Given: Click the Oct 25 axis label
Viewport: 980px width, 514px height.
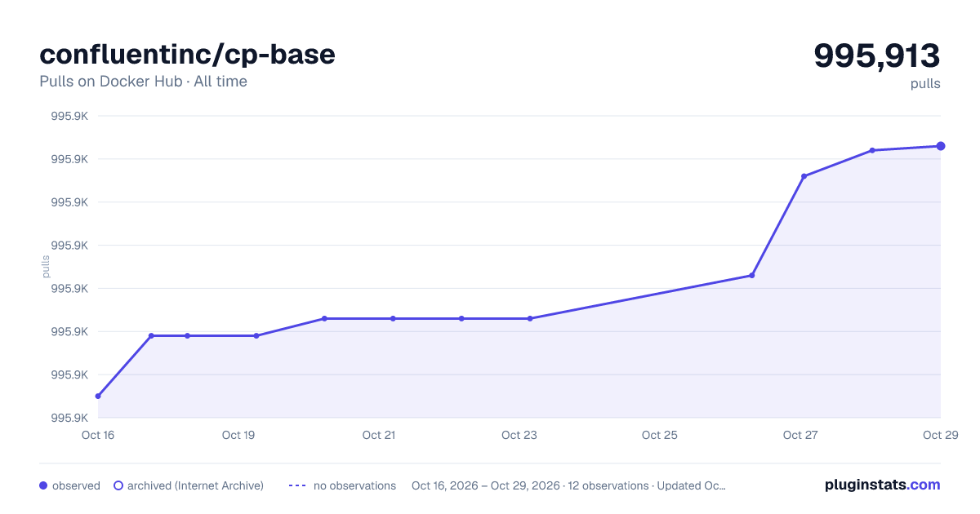Looking at the screenshot, I should point(660,435).
